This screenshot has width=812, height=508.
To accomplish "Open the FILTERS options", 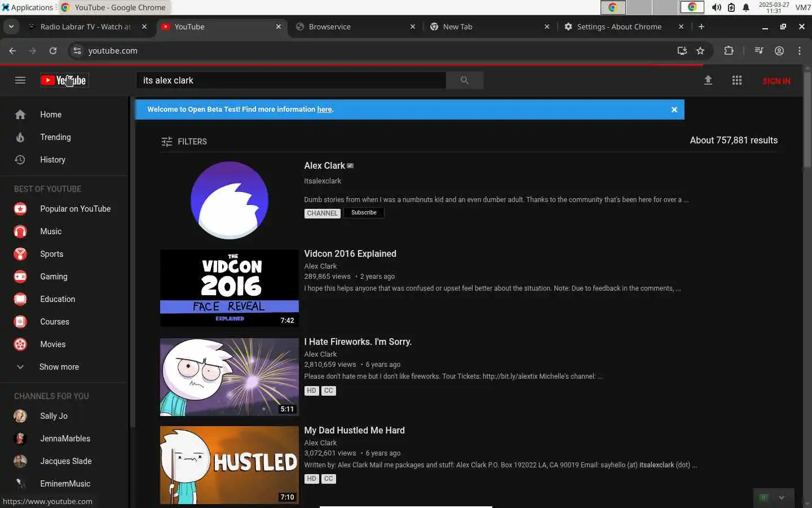I will [x=184, y=142].
